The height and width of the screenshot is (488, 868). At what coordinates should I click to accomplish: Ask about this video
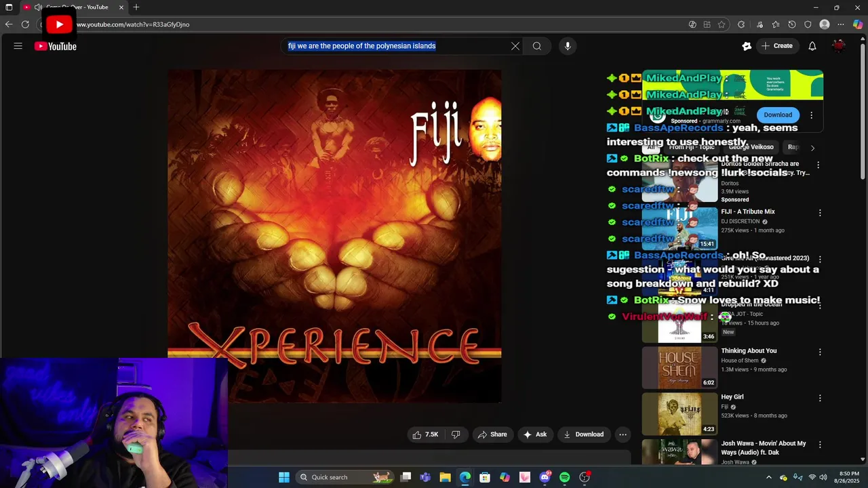[535, 434]
